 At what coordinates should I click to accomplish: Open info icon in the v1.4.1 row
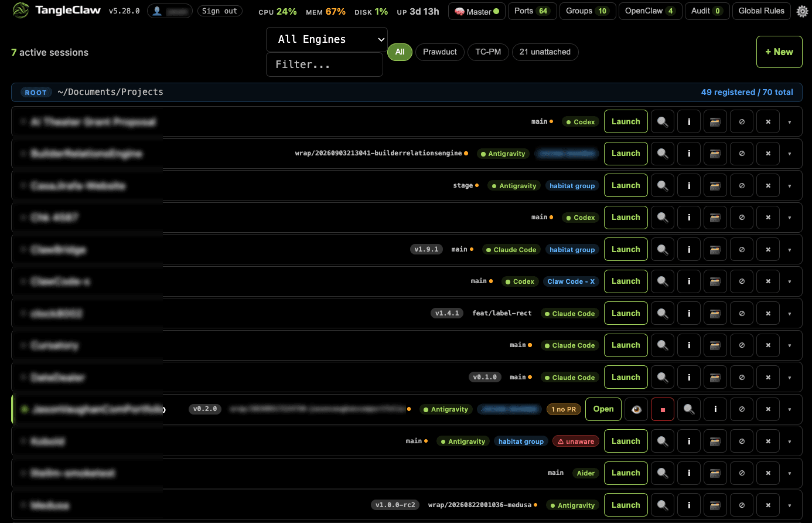click(x=689, y=313)
